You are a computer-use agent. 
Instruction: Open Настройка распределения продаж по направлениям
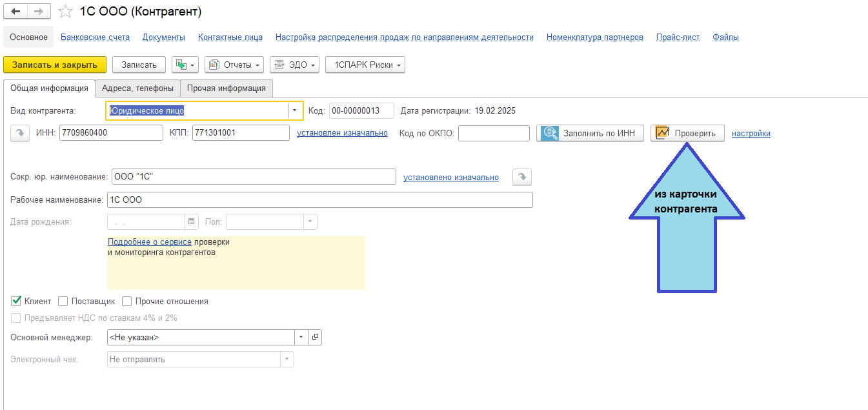405,37
